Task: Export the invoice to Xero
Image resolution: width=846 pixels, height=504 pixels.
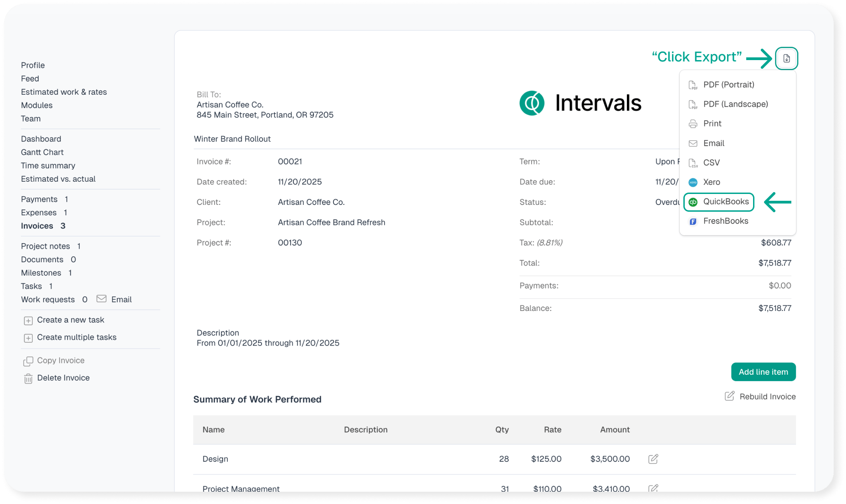Action: [711, 182]
